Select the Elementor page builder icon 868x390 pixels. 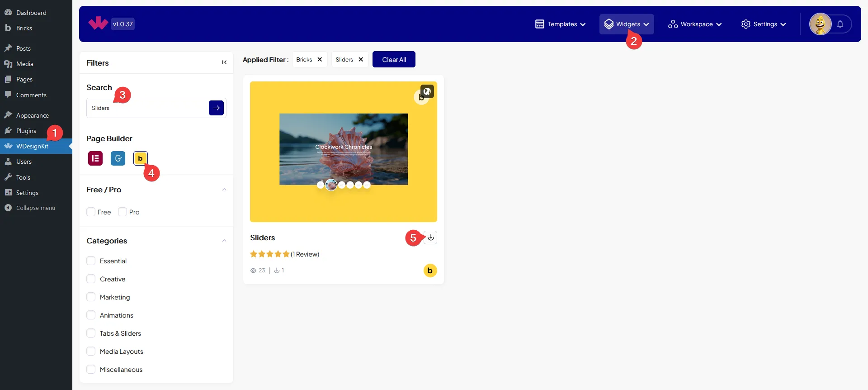click(x=95, y=158)
